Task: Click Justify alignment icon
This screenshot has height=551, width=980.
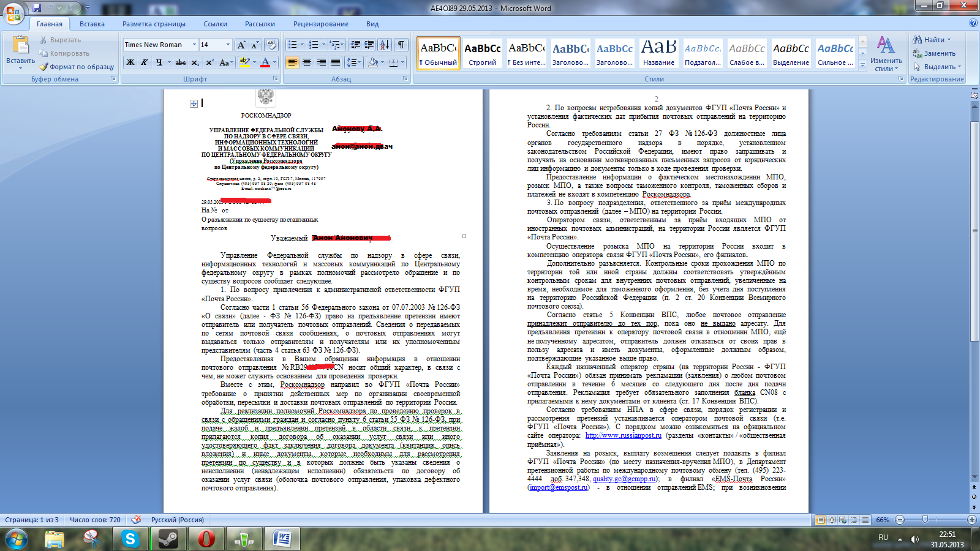Action: point(336,62)
